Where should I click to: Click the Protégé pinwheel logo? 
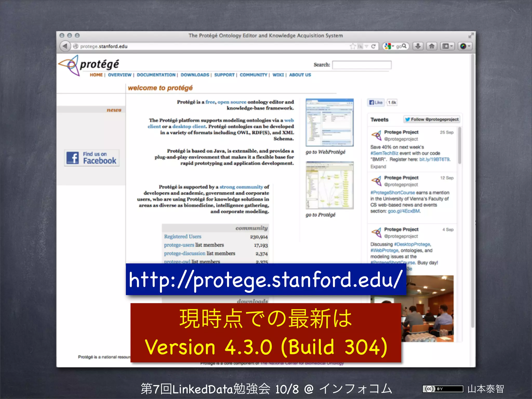click(x=69, y=65)
